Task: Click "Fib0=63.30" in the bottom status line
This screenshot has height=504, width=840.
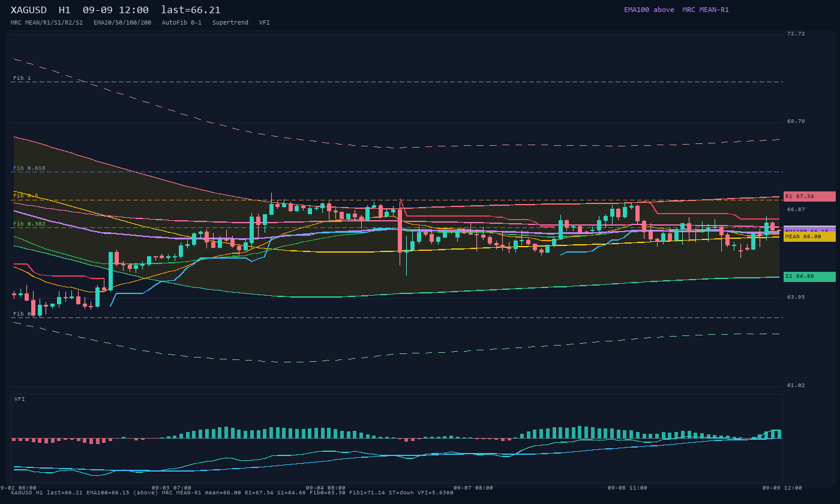Action: pos(328,493)
